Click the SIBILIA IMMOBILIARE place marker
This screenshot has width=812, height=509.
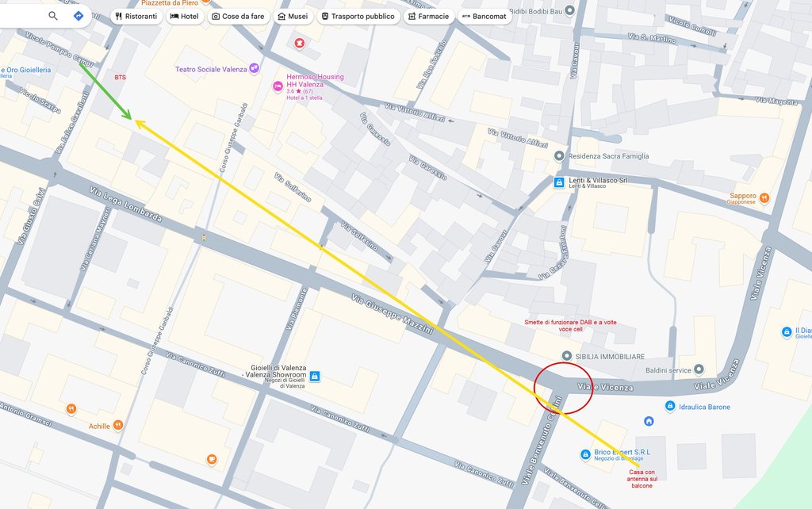tap(567, 356)
